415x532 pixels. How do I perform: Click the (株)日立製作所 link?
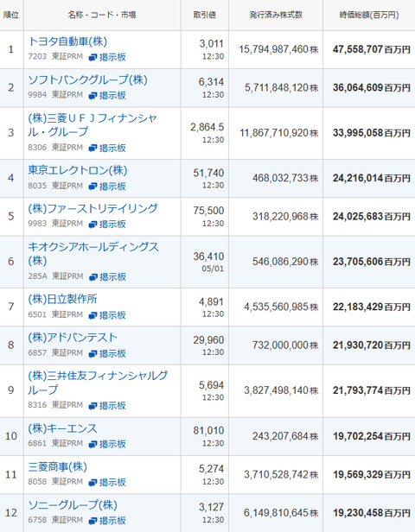click(x=62, y=299)
